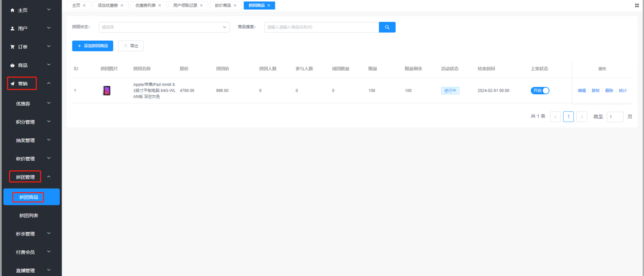
Task: Click the shopping cart 订单 icon in sidebar
Action: [x=12, y=47]
